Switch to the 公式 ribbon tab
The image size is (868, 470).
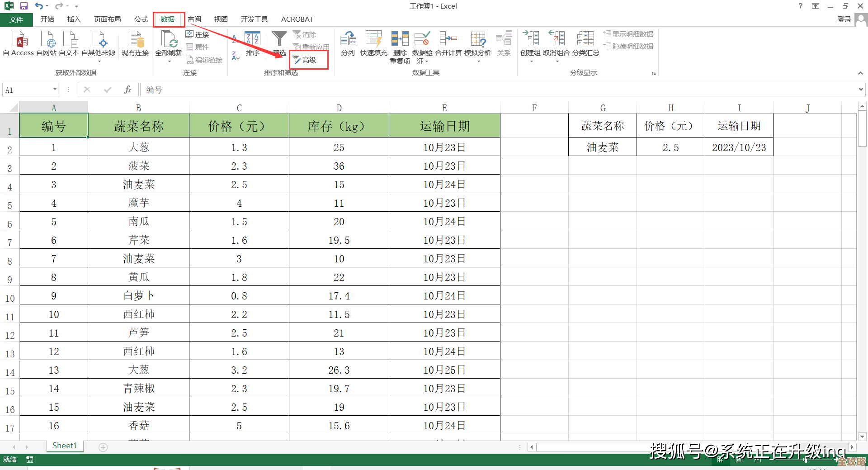tap(141, 19)
